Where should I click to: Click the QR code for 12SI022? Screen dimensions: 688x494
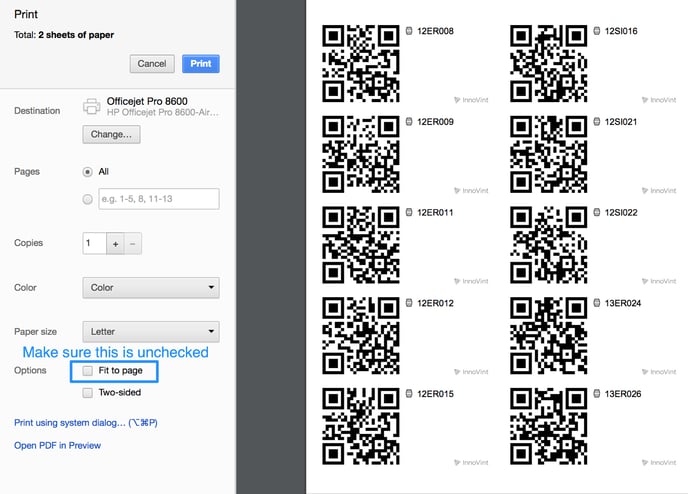(548, 245)
